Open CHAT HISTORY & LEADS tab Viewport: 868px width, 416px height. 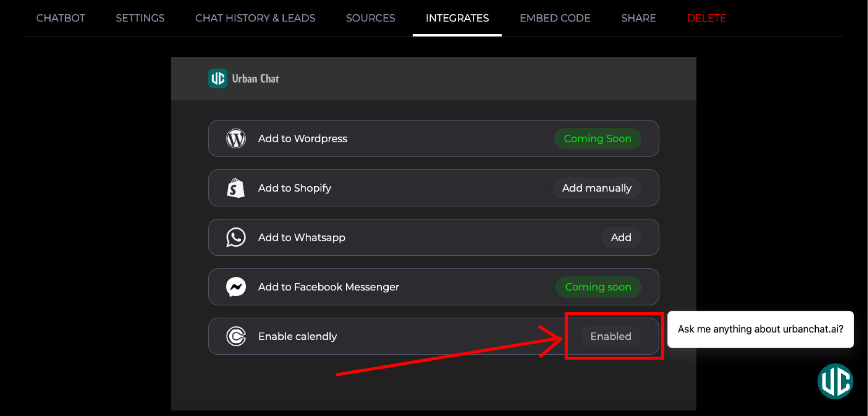click(255, 18)
